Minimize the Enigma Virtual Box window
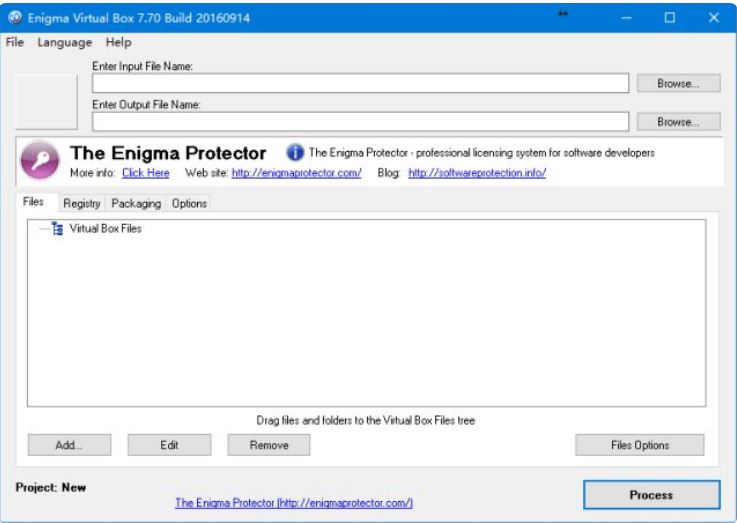The width and height of the screenshot is (737, 523). coord(626,18)
